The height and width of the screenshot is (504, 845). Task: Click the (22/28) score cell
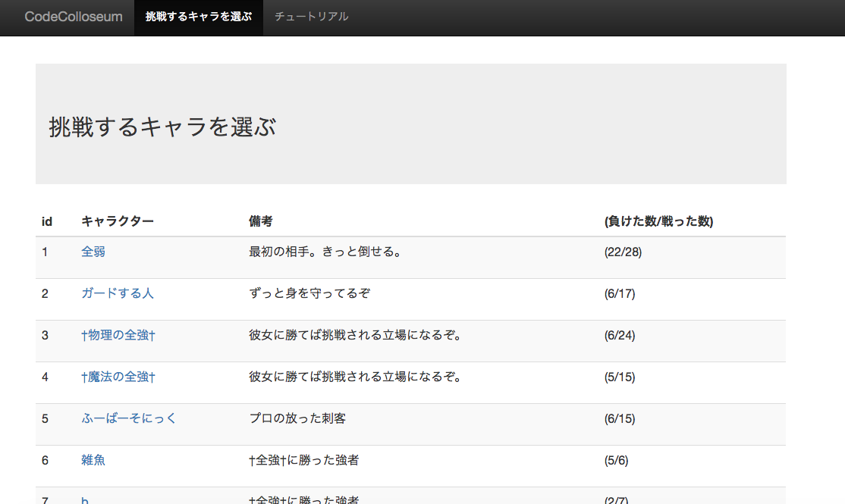(623, 252)
